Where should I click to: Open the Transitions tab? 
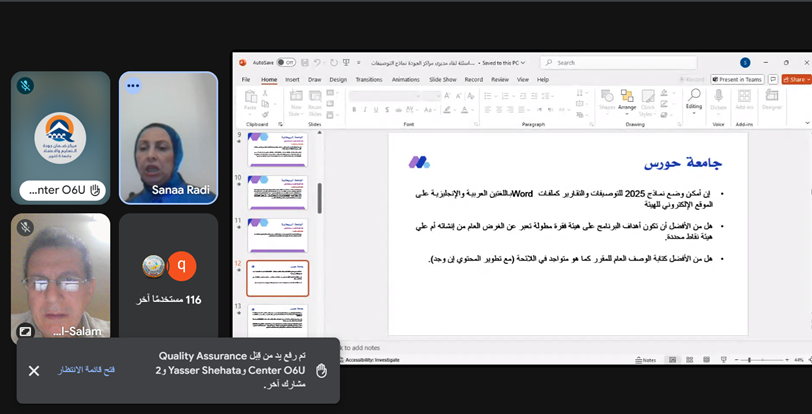[369, 80]
